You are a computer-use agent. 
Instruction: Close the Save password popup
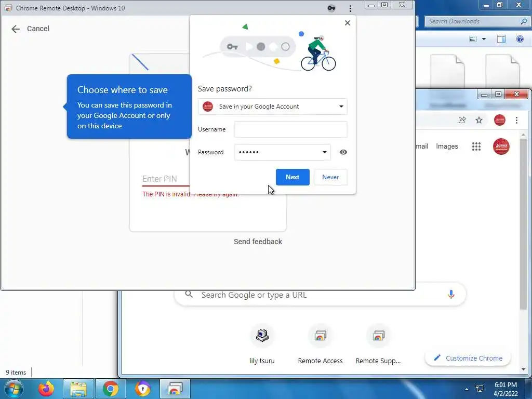pos(347,23)
